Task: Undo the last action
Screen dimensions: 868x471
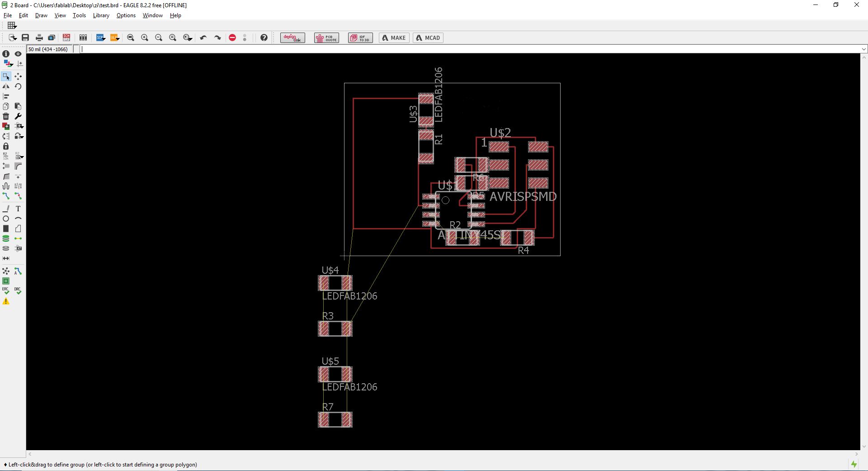Action: 203,38
